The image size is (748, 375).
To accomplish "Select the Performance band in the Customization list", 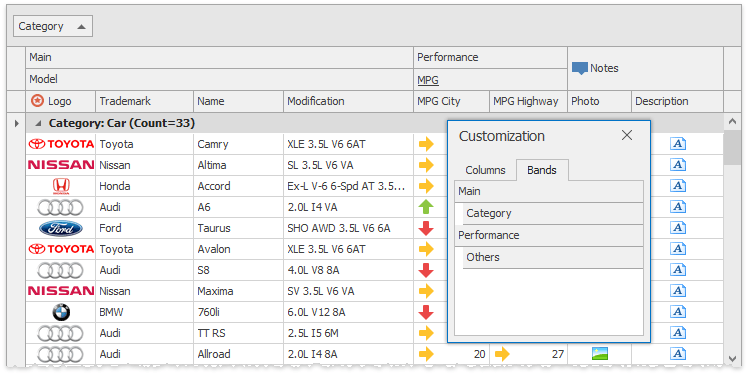I will (x=549, y=235).
